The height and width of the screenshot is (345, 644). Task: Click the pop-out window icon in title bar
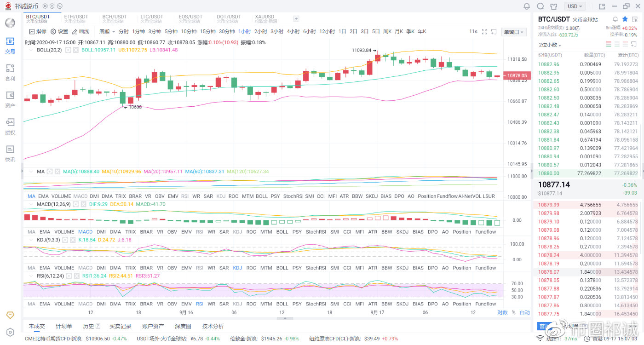[x=601, y=6]
